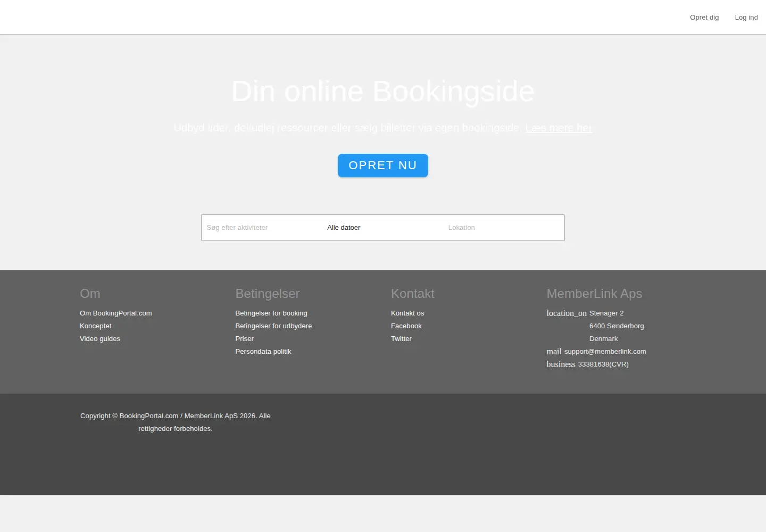Click the Kontakt footer heading
Screen dimensions: 766x532
point(413,294)
